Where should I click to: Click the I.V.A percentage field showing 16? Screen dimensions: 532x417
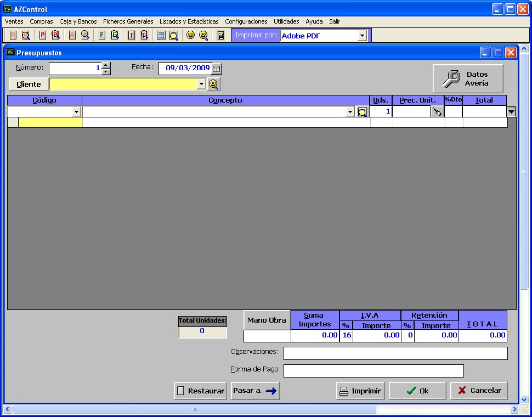(x=347, y=335)
